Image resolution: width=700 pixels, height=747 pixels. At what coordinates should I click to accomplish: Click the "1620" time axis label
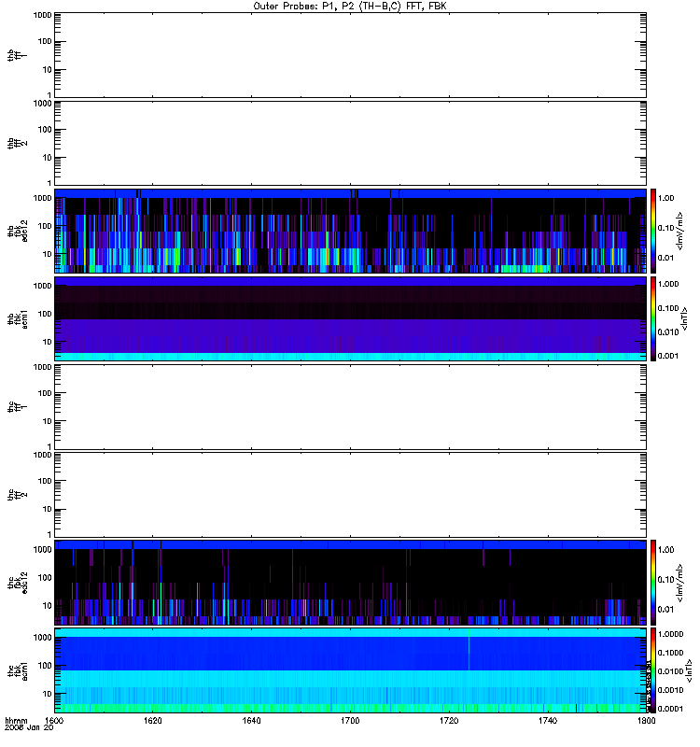click(153, 721)
